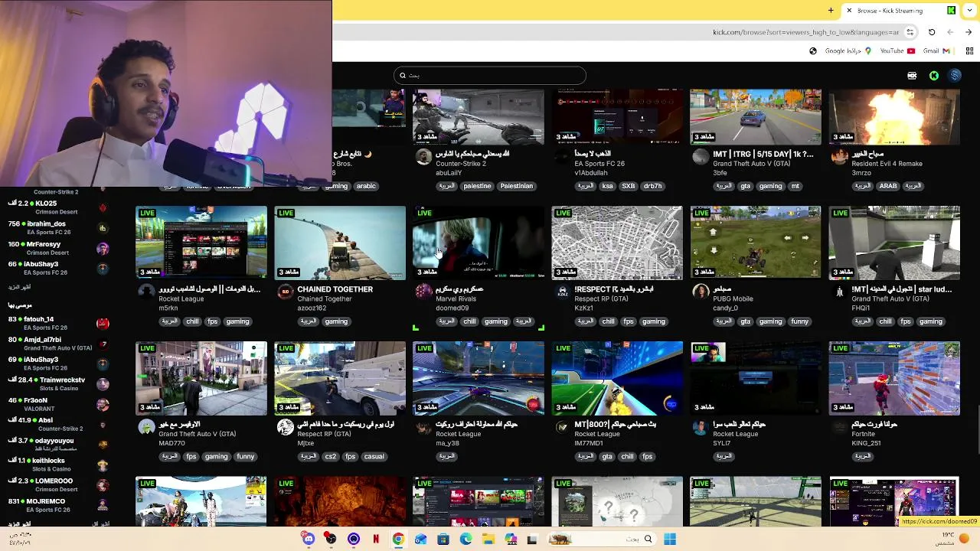Click the globe bookmark icon
Screen dimensions: 980x551
(813, 51)
